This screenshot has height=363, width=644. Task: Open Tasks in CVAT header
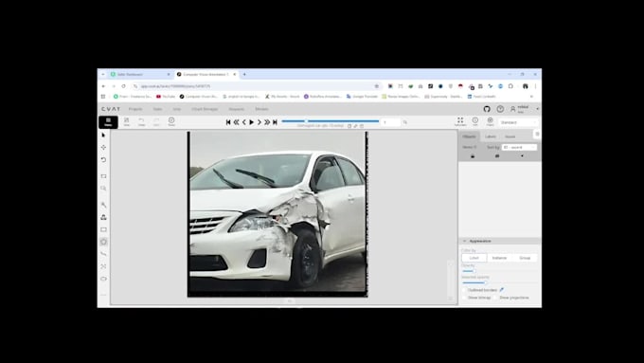click(x=158, y=109)
